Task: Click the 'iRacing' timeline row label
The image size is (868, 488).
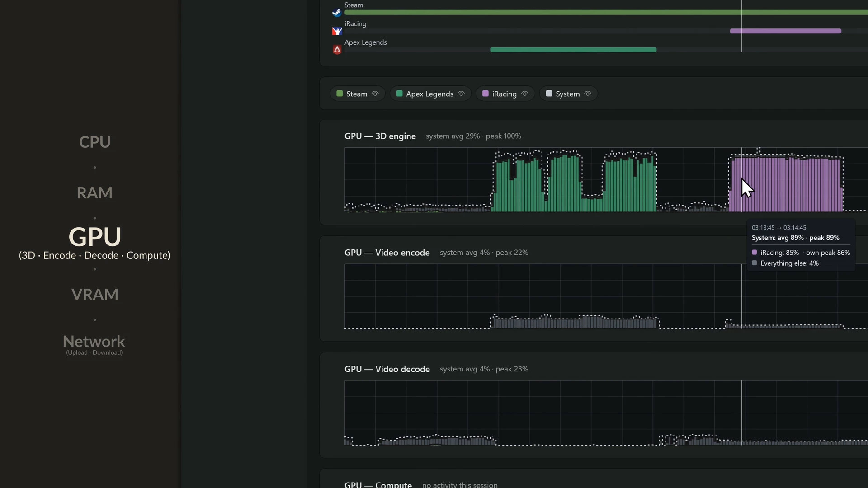Action: (355, 23)
